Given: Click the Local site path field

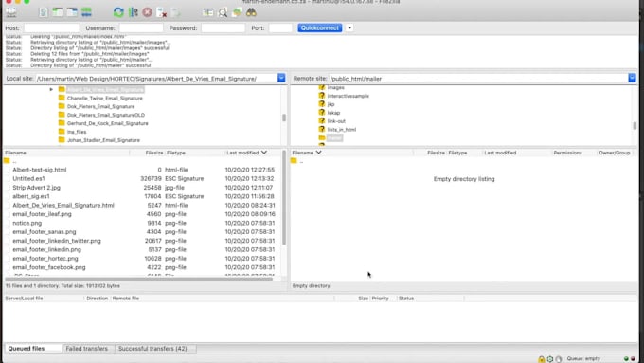Looking at the screenshot, I should click(156, 78).
